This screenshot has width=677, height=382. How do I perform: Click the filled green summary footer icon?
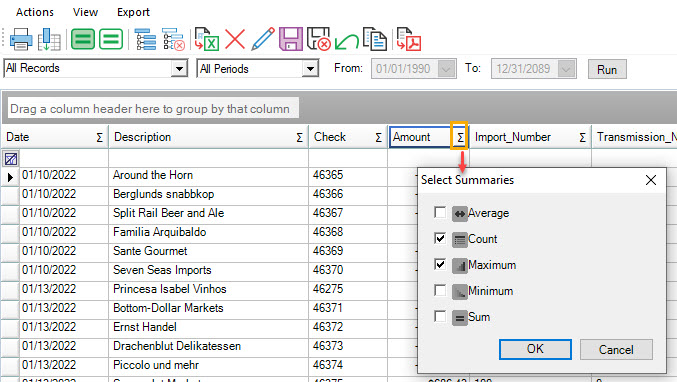click(82, 39)
